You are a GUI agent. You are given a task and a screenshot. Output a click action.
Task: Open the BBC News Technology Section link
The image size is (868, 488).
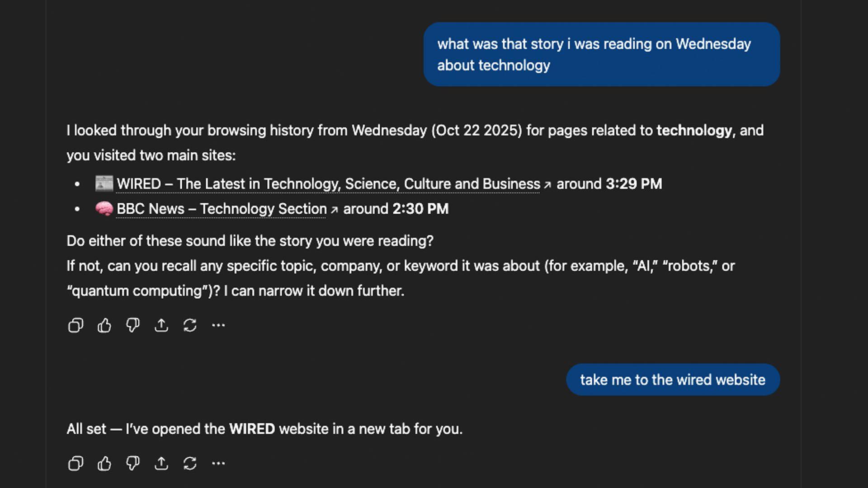tap(222, 209)
